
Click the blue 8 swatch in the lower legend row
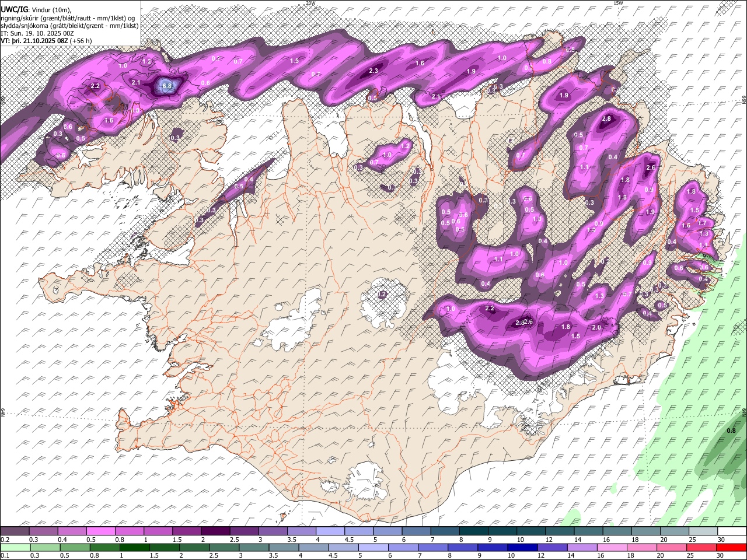463,548
